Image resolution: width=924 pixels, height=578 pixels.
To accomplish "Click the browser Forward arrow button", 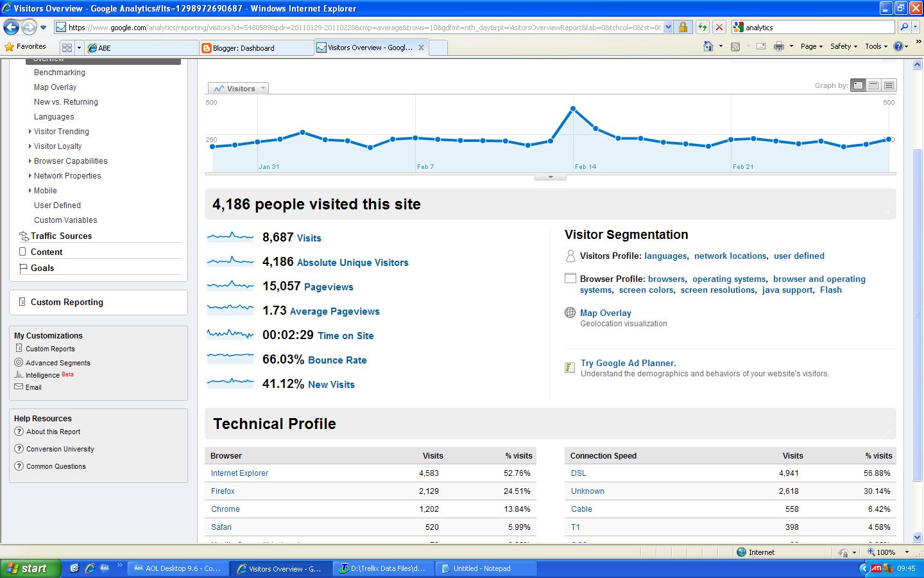I will 30,27.
